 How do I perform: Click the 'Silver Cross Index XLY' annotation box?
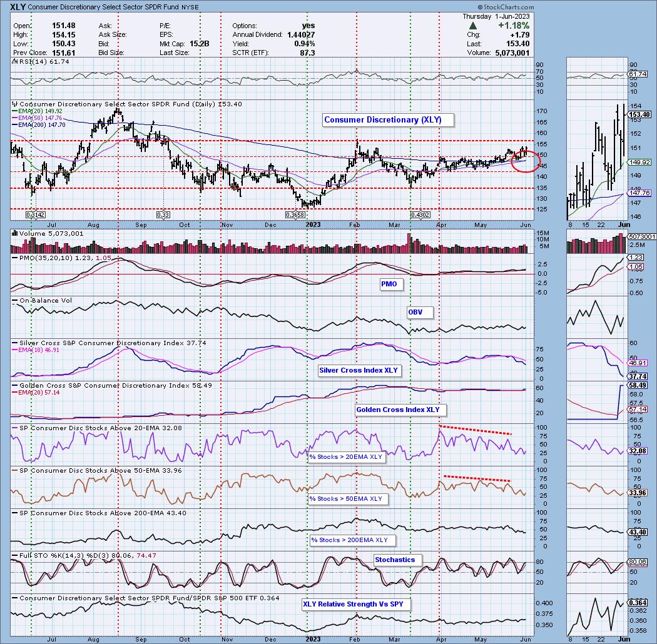(x=360, y=371)
